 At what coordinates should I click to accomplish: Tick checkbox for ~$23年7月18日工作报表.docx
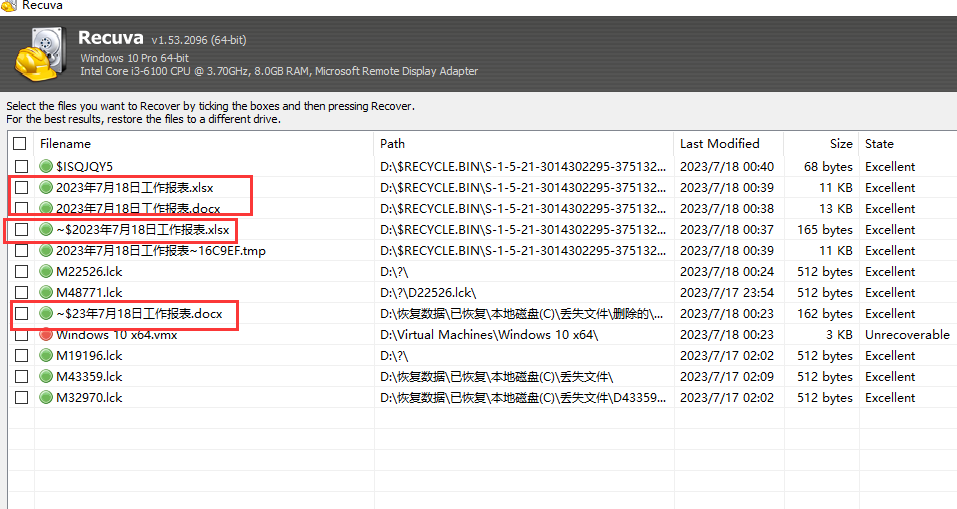tap(21, 314)
